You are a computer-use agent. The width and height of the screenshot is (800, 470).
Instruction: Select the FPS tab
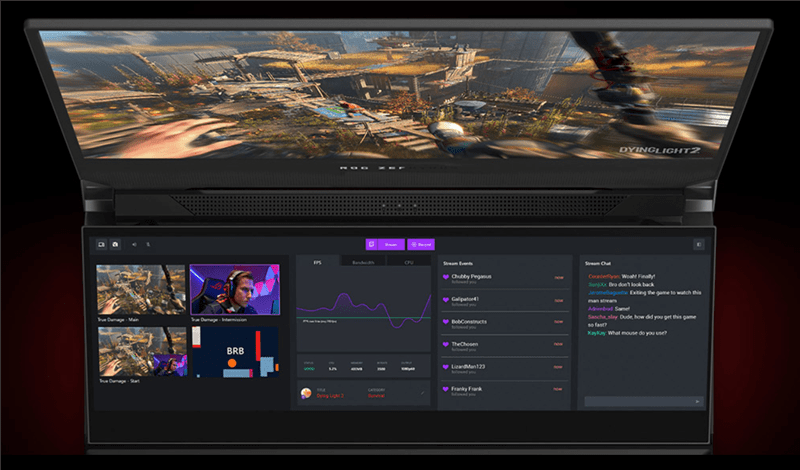pyautogui.click(x=318, y=262)
